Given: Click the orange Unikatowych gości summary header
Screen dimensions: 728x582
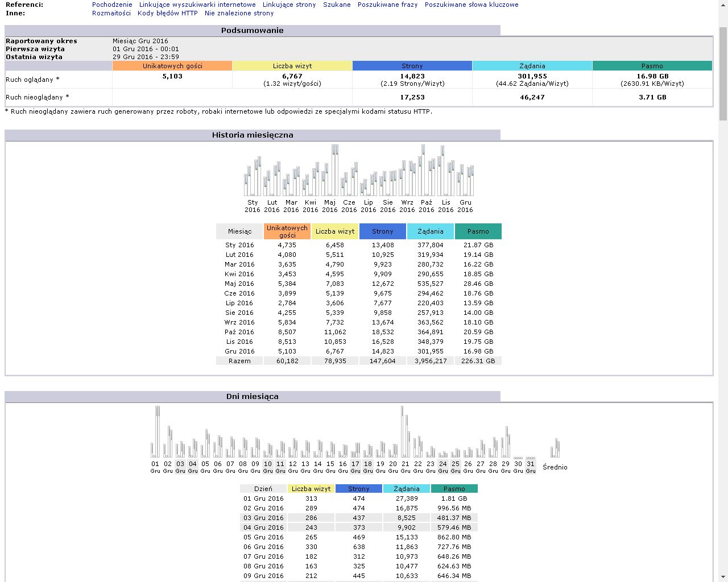Looking at the screenshot, I should coord(172,66).
